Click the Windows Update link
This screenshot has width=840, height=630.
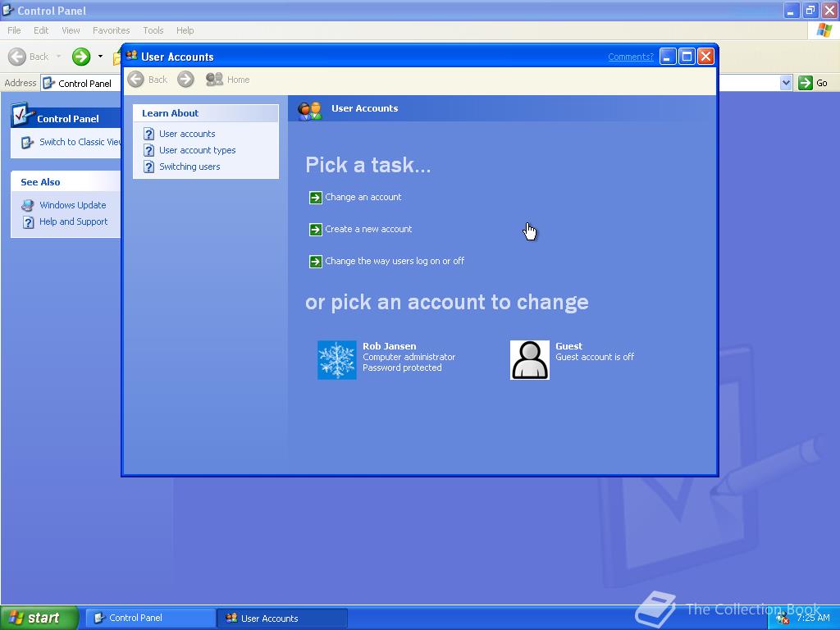click(73, 205)
